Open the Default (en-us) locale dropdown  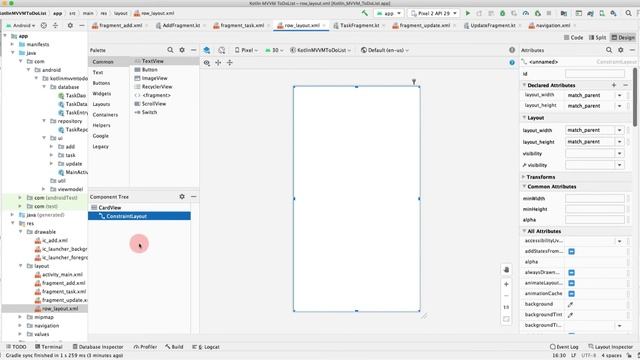coord(384,50)
